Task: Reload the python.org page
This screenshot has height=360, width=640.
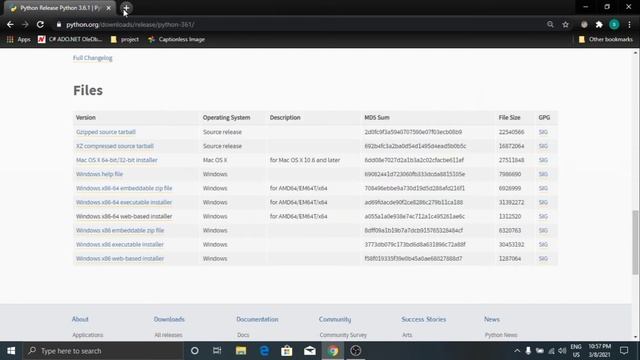Action: 40,24
